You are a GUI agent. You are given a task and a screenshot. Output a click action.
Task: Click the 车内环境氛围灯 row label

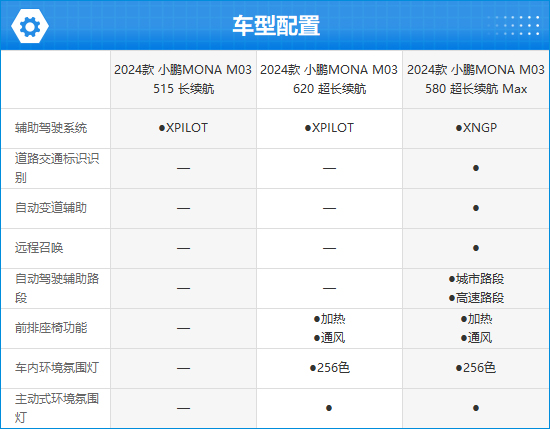click(57, 368)
